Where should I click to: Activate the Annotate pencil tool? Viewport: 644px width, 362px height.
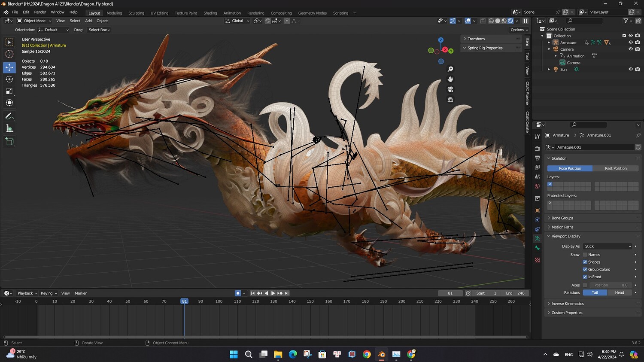(9, 116)
